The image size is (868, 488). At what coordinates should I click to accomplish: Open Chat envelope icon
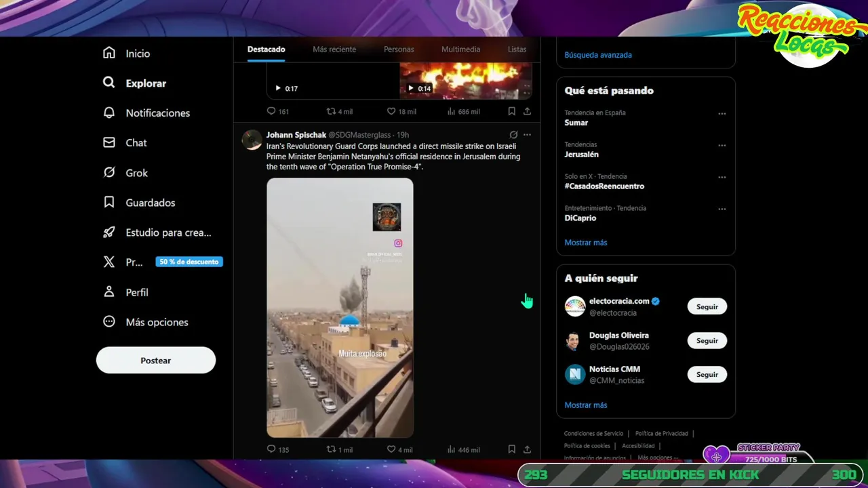point(109,142)
